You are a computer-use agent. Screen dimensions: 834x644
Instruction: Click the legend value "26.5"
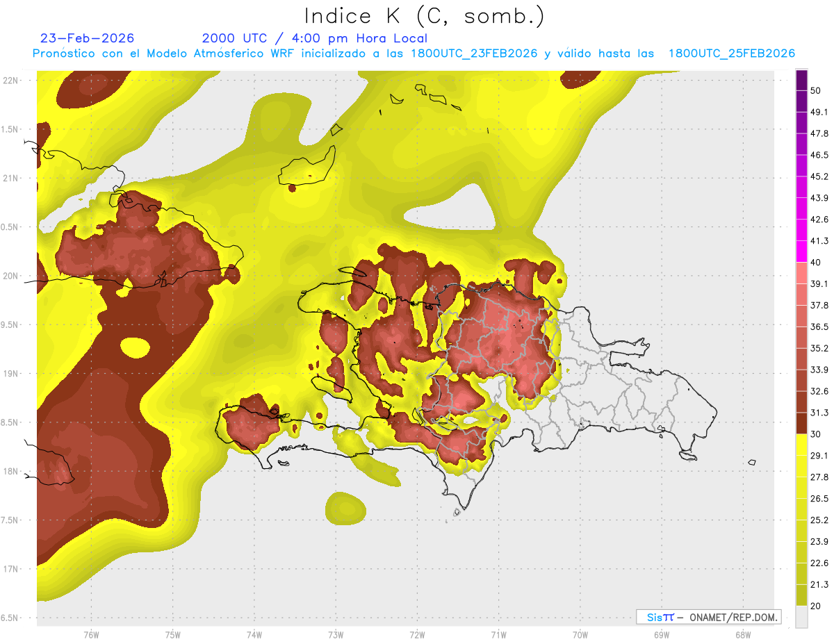coord(820,499)
